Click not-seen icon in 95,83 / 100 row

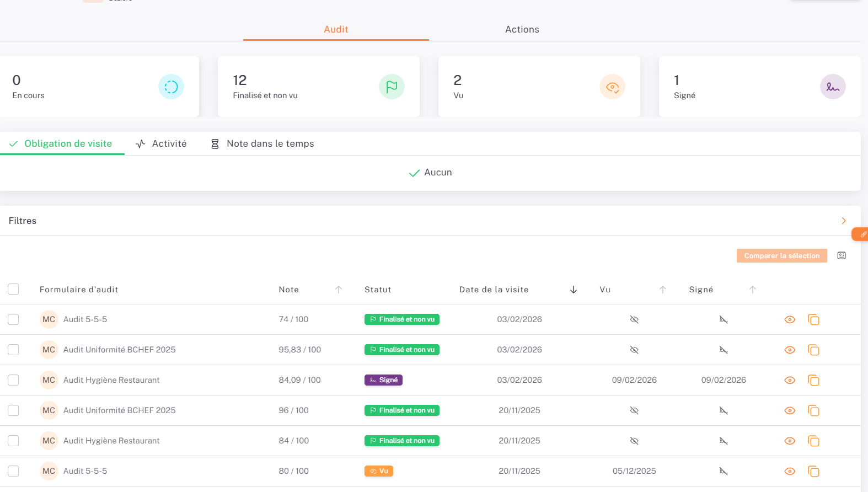[x=634, y=350]
